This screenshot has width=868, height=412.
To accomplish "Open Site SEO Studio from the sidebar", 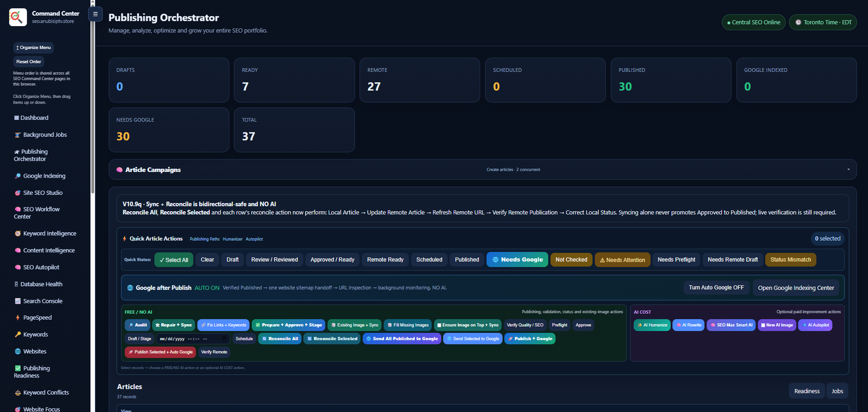I will [39, 193].
